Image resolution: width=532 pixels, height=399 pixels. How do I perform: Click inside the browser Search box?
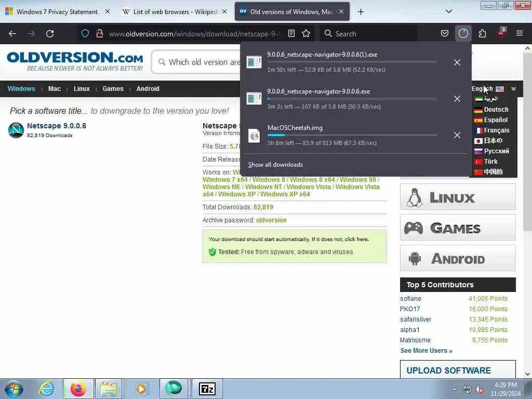coord(370,34)
